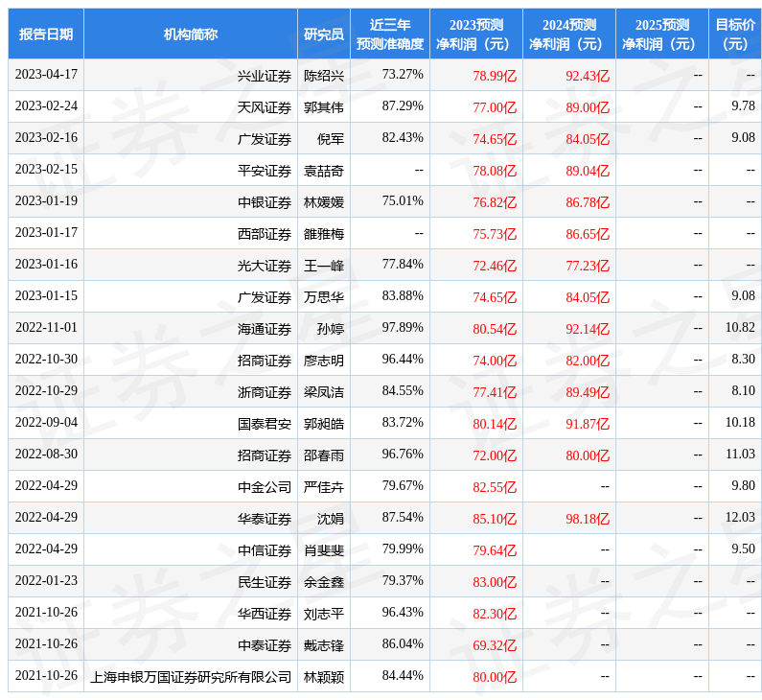The width and height of the screenshot is (762, 700).
Task: Click institution 浙商证券
Action: [x=265, y=392]
